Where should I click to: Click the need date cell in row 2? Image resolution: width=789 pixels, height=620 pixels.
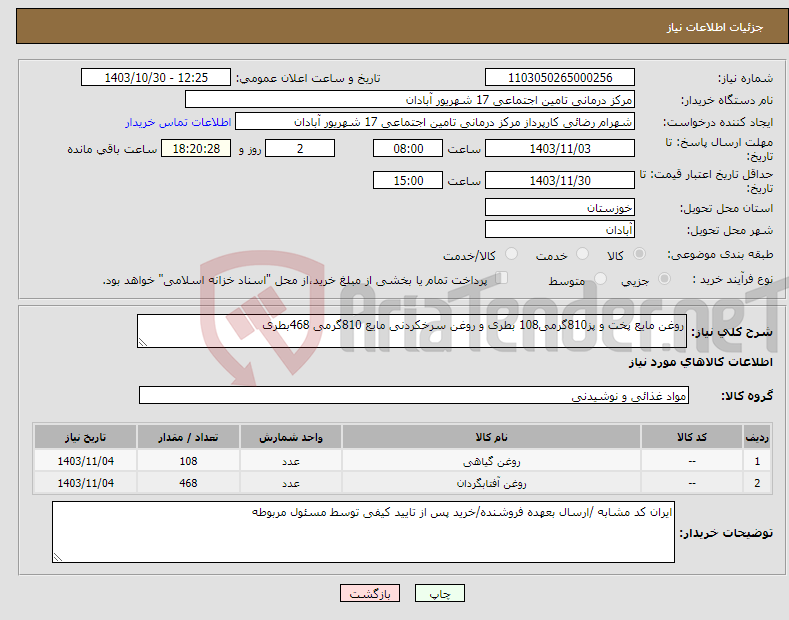[x=86, y=483]
